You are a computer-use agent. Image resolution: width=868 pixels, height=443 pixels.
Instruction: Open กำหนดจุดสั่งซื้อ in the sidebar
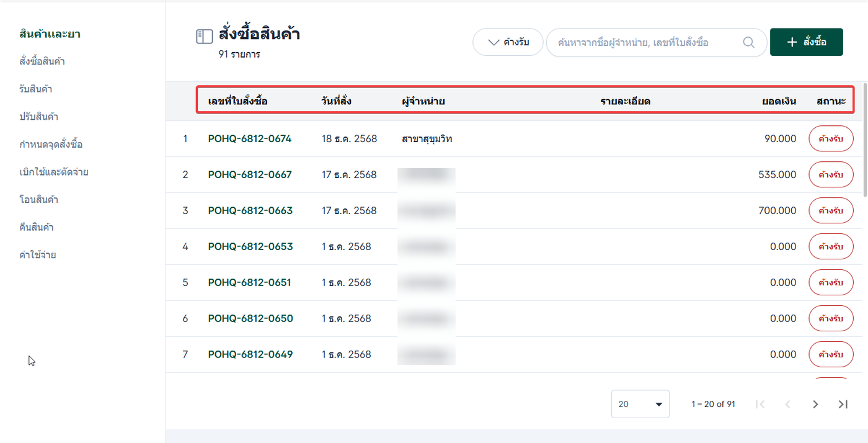51,145
